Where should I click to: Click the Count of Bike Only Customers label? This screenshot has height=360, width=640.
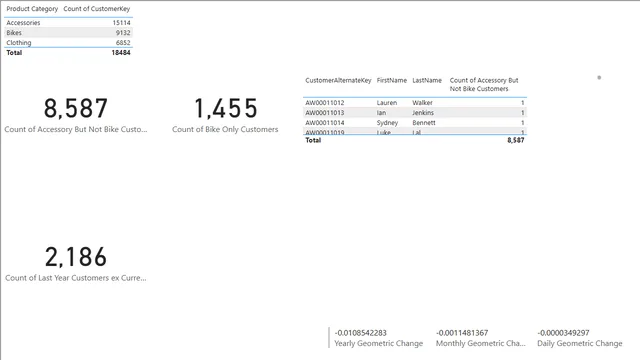tap(225, 129)
